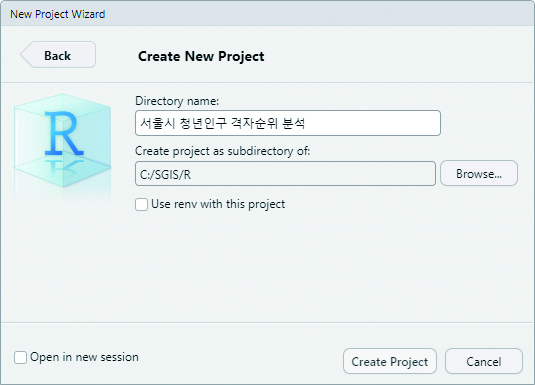535x385 pixels.
Task: Click the reflection under the R icon
Action: tap(64, 167)
